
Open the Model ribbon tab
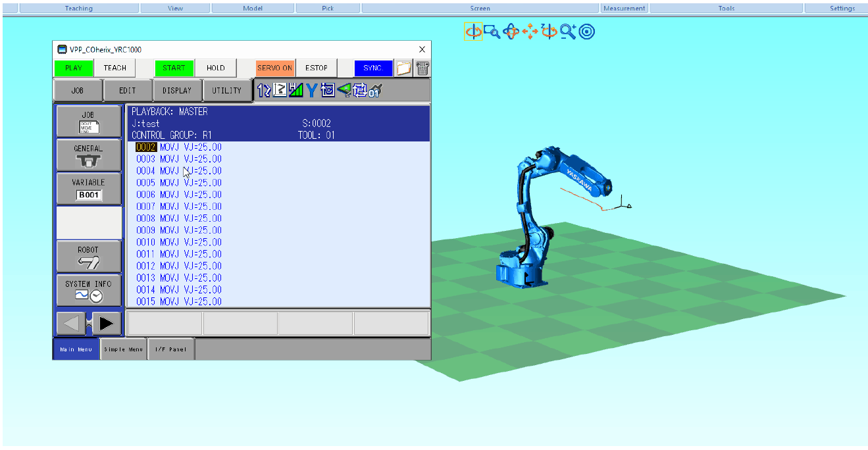(253, 9)
